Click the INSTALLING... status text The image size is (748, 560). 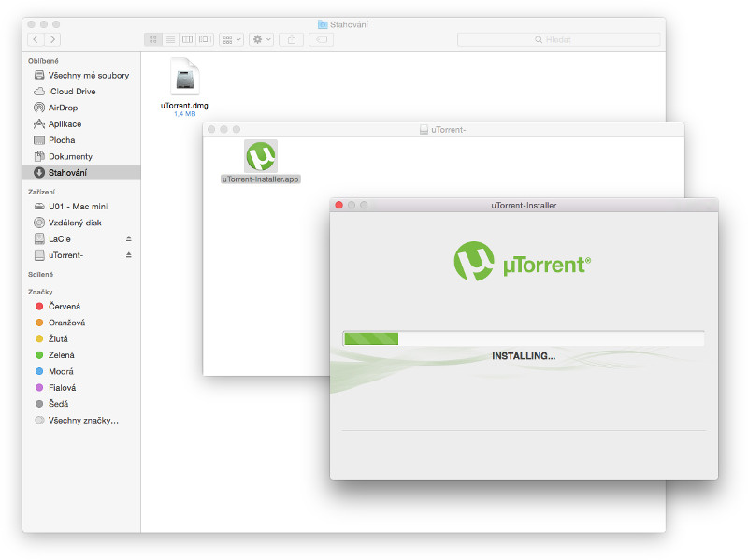pos(524,356)
